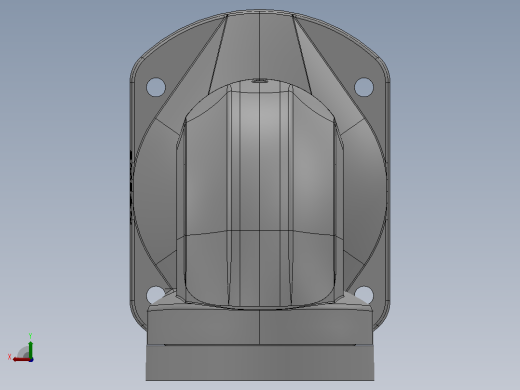Select the upper-left mounting hole on the flange
The height and width of the screenshot is (390, 520).
coord(156,87)
